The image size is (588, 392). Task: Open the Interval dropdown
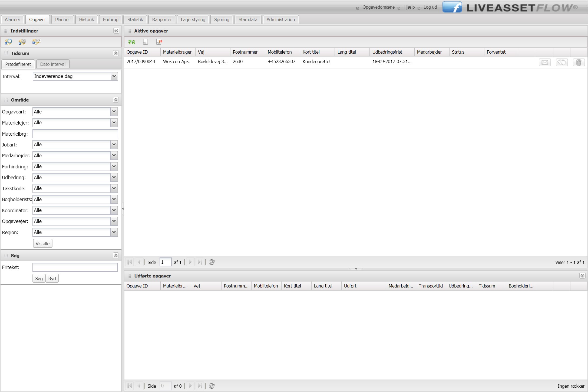pos(114,76)
